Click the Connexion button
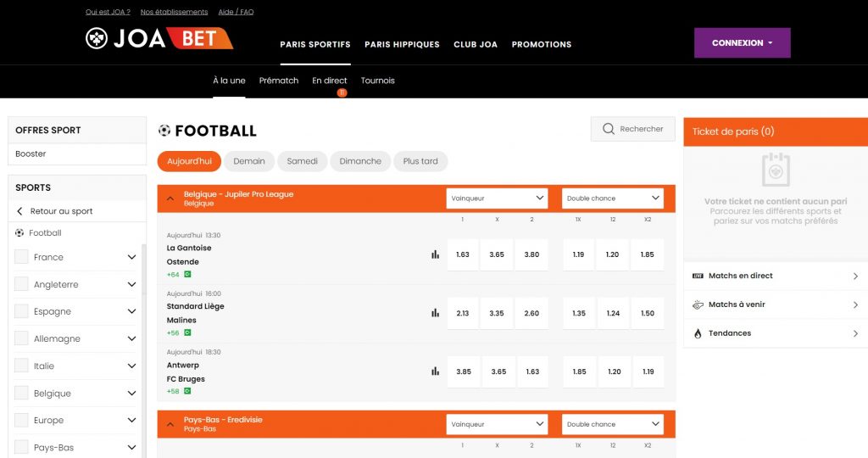The width and height of the screenshot is (868, 458). point(742,42)
